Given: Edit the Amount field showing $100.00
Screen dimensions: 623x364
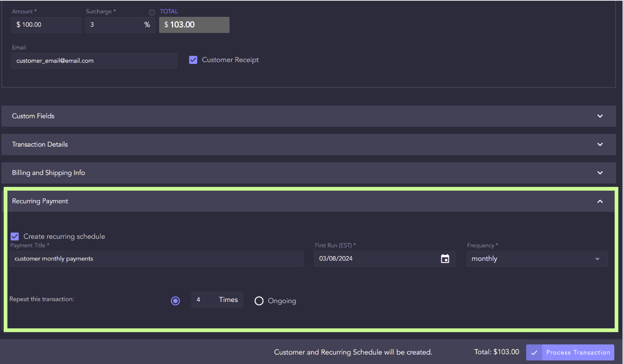Looking at the screenshot, I should [x=46, y=25].
